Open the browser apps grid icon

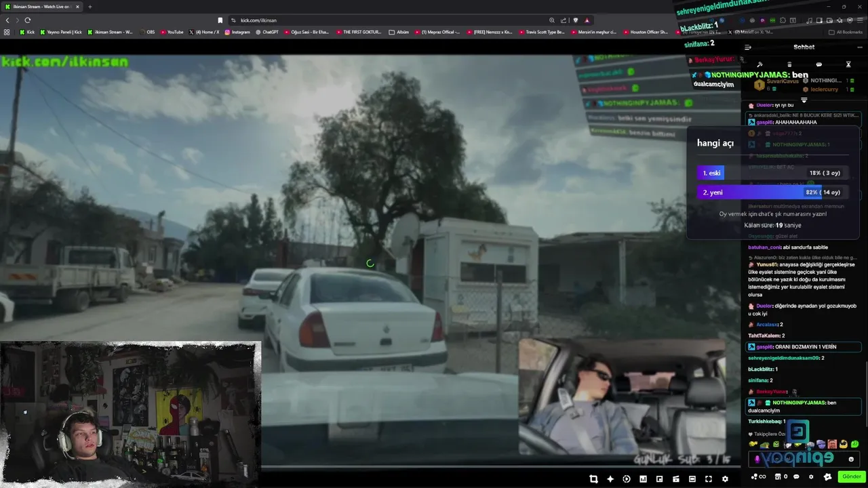(x=7, y=32)
